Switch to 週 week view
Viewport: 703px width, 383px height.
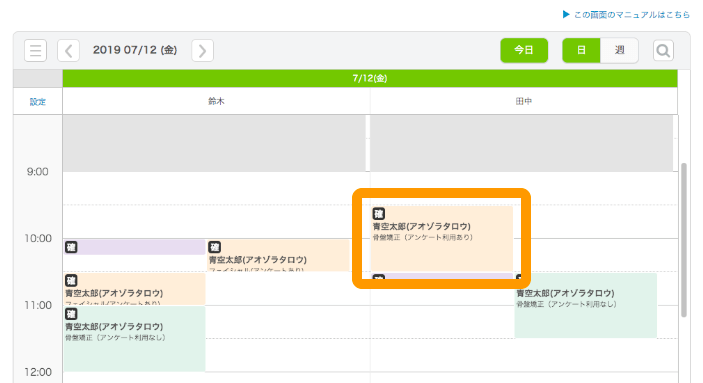pyautogui.click(x=619, y=50)
